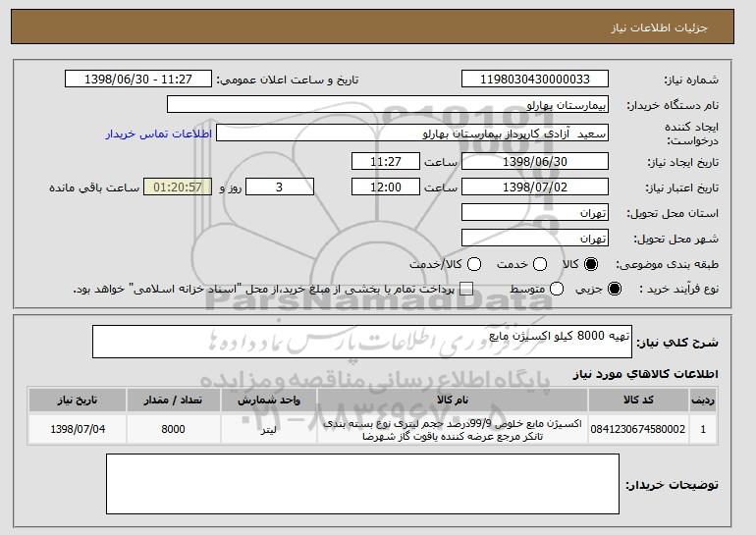Click the جزئیات اطلاعات نیاز header title
Image resolution: width=756 pixels, height=535 pixels.
(659, 27)
